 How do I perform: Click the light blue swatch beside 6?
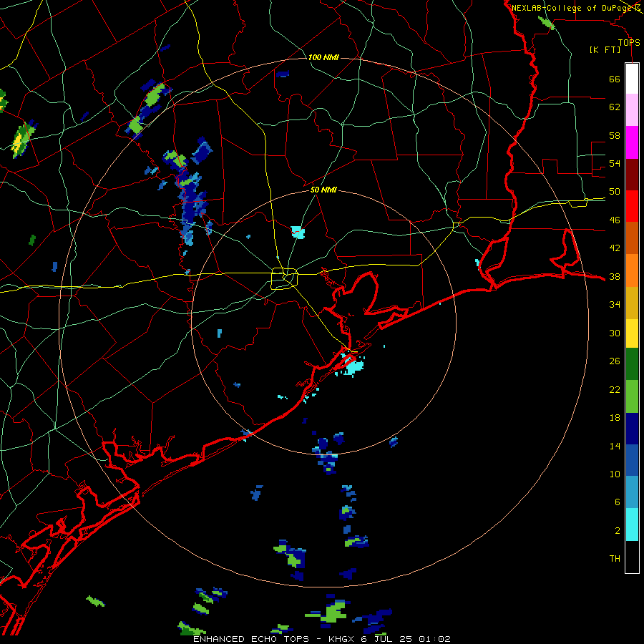pos(632,492)
